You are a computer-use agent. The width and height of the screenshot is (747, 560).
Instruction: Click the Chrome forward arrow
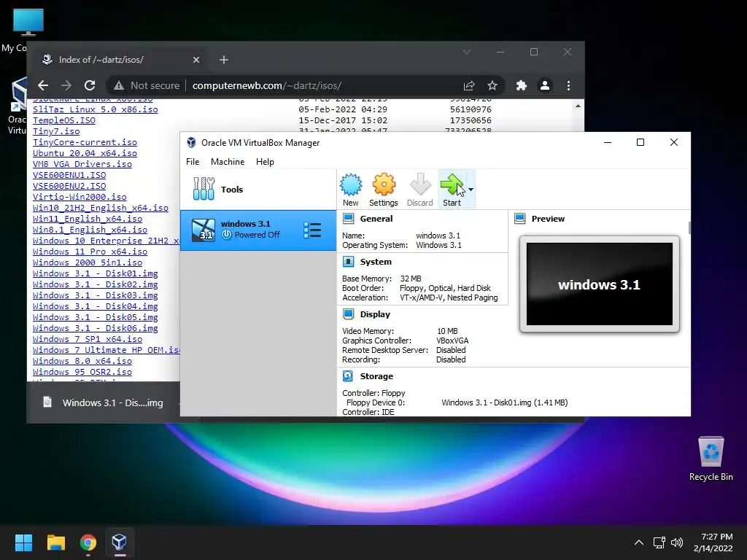tap(66, 86)
